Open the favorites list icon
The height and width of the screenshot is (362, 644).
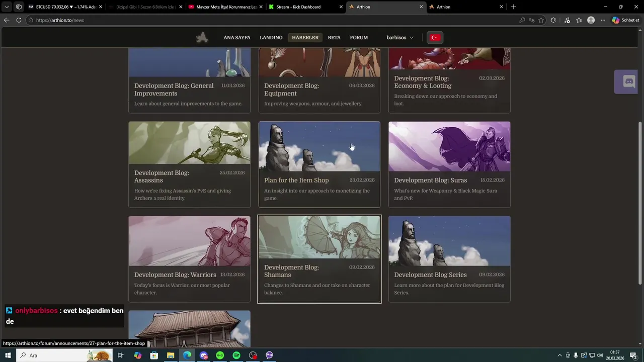click(579, 20)
